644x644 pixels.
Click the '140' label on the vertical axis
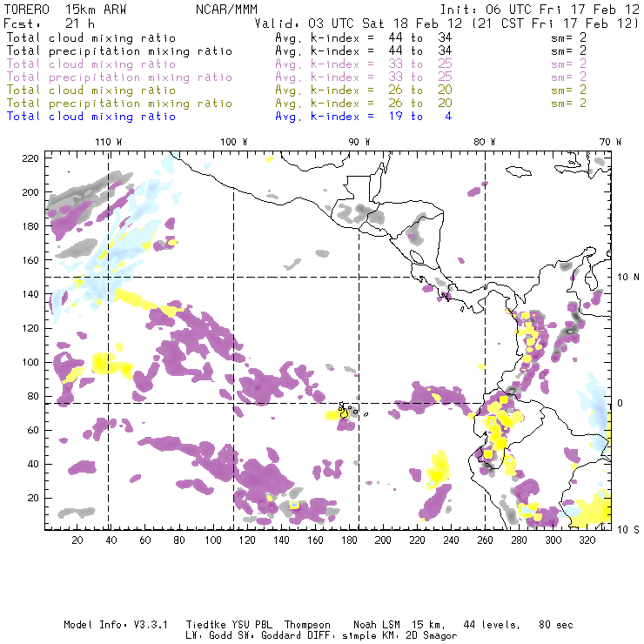(30, 294)
